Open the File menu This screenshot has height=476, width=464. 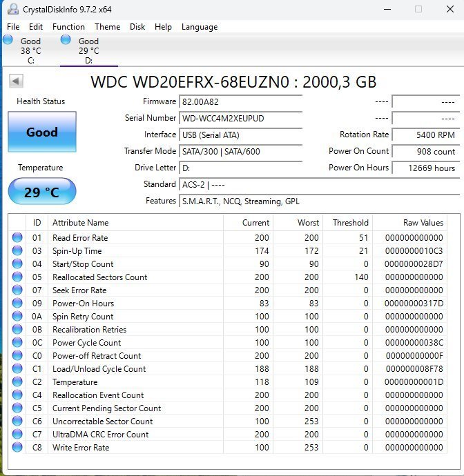coord(13,27)
